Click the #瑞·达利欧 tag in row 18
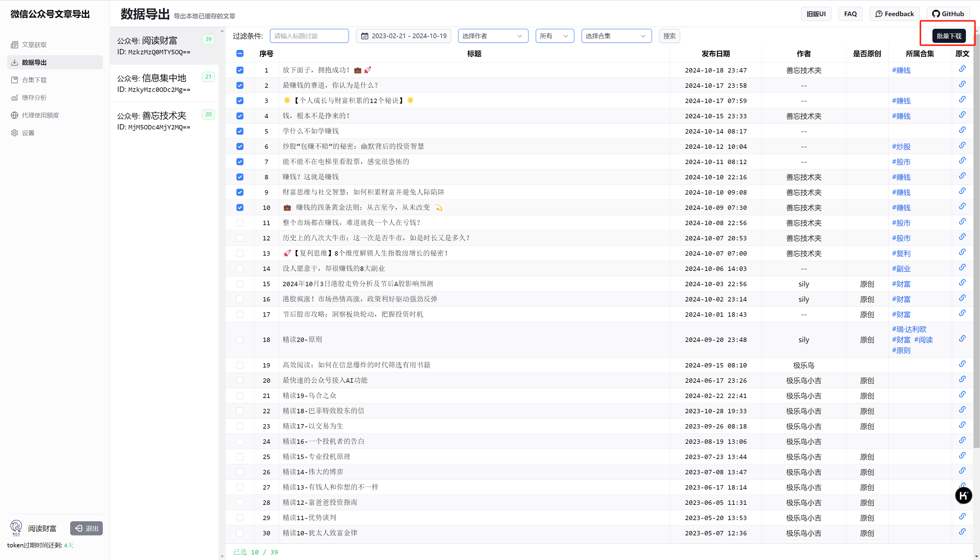 click(909, 329)
